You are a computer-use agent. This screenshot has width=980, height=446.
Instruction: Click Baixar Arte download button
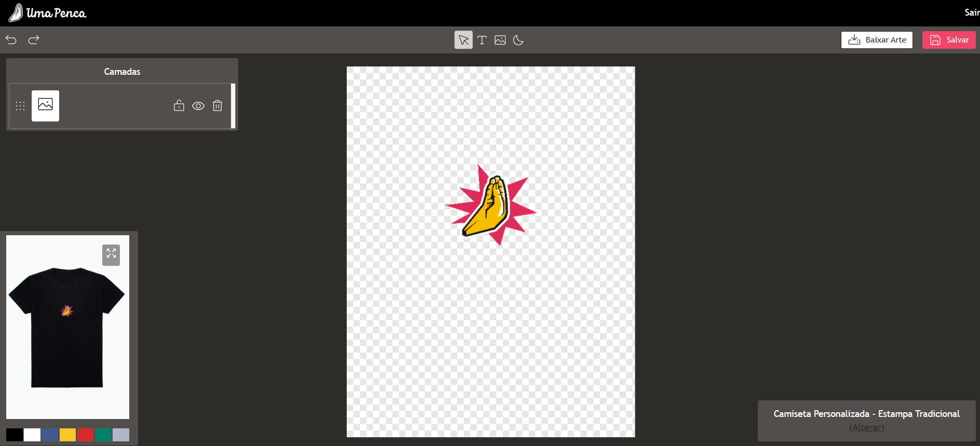(x=877, y=40)
